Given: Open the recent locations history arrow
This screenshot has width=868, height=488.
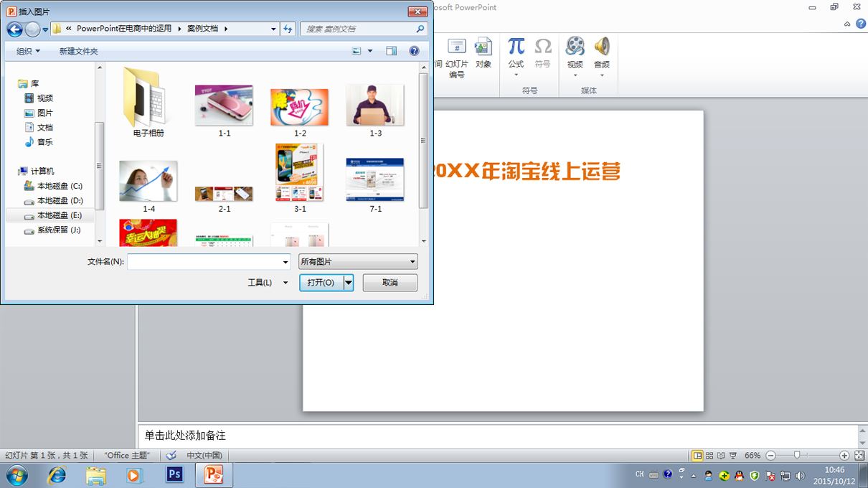Looking at the screenshot, I should coord(45,29).
